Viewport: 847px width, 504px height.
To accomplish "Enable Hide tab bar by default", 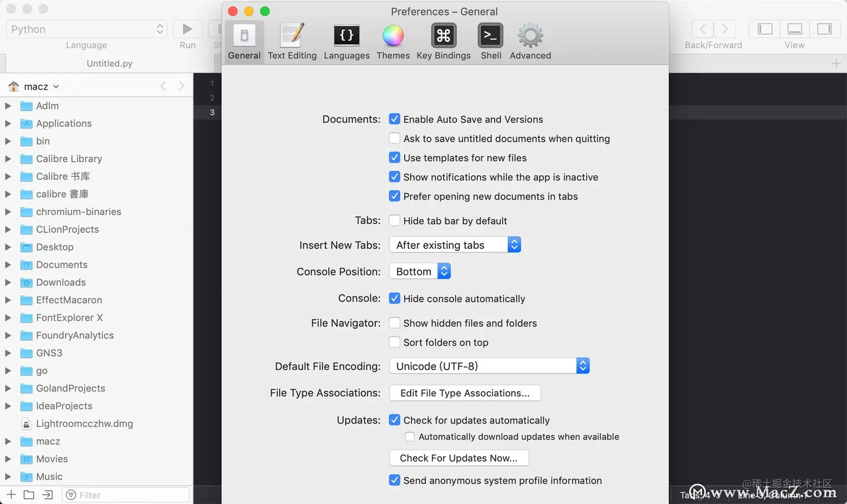I will click(x=395, y=220).
